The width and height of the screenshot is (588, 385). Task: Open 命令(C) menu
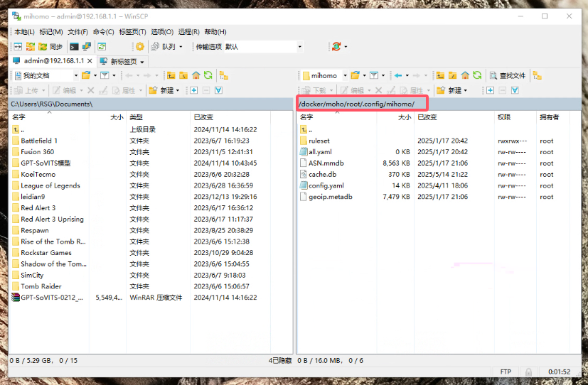pos(104,32)
